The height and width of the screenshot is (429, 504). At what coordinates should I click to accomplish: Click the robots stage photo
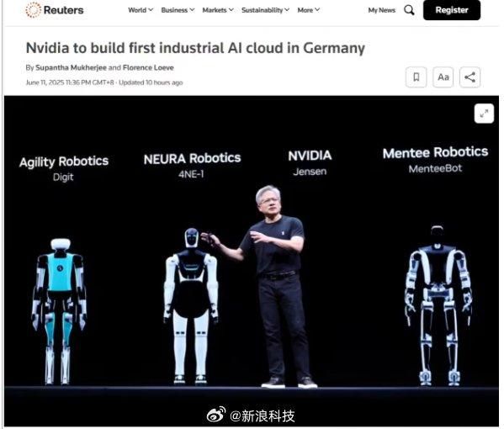(252, 261)
